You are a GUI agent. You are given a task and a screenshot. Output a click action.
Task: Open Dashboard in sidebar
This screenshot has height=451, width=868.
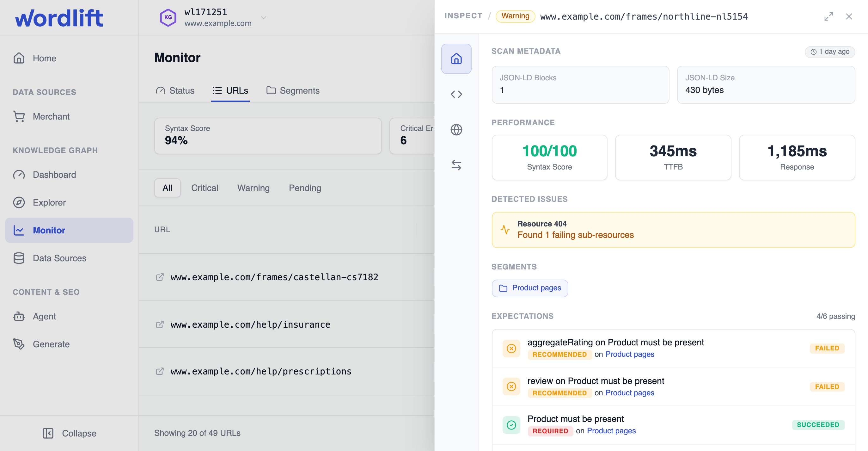[70, 175]
